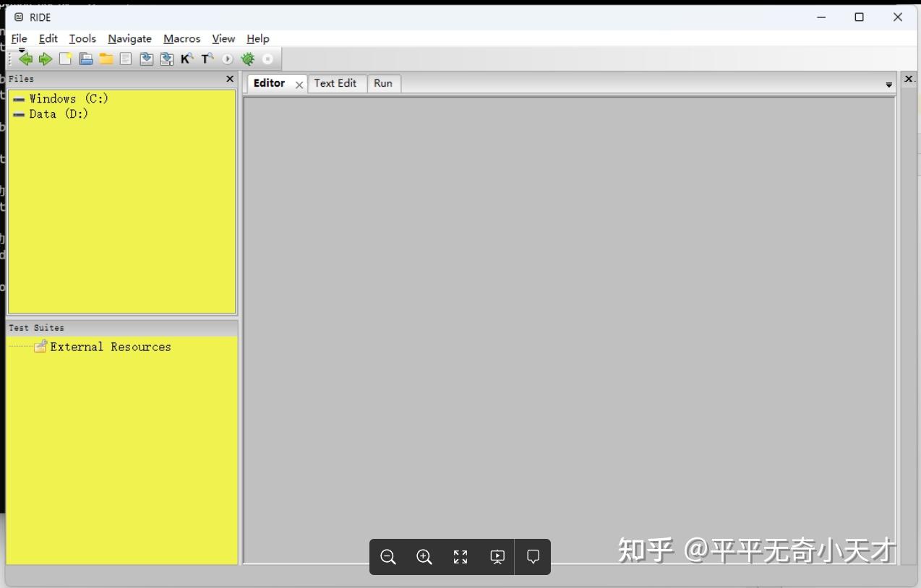Search keywords using the K magnifier icon

click(187, 59)
